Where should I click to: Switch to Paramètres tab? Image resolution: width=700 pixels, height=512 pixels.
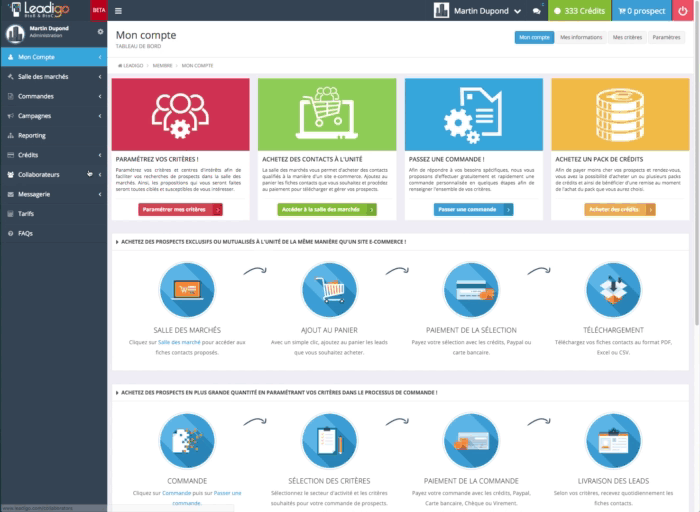(666, 37)
